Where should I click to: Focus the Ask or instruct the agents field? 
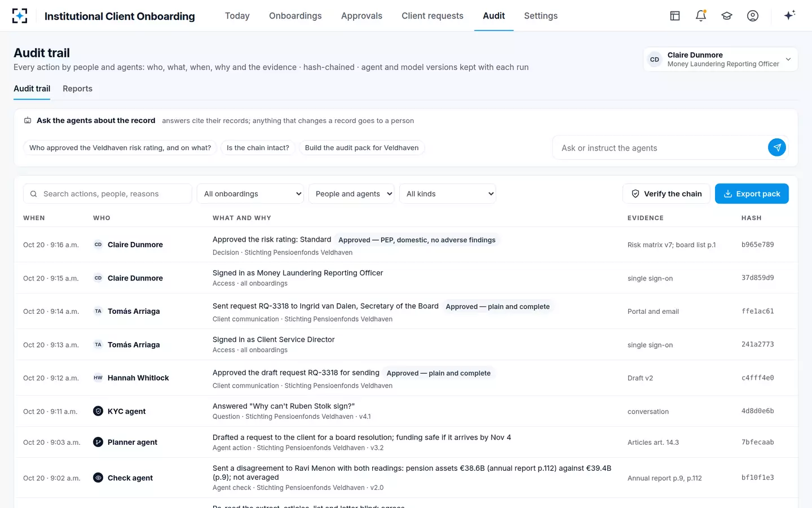tap(660, 148)
